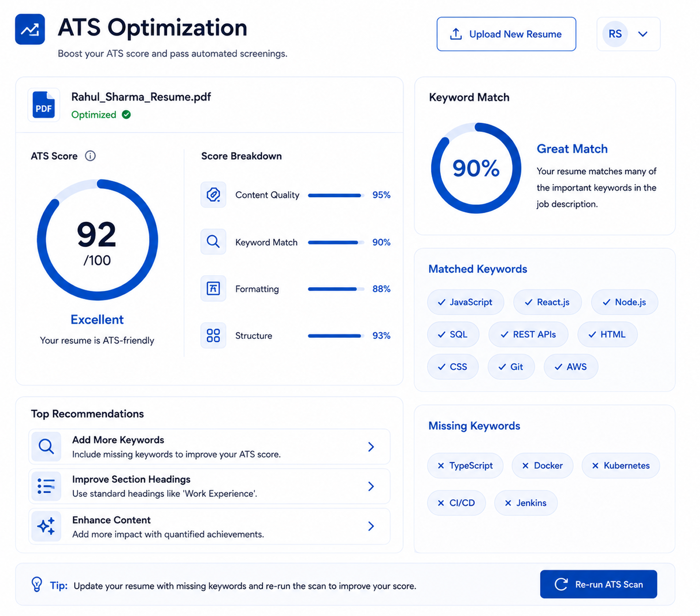This screenshot has width=700, height=616.
Task: Click the Content Quality progress bar
Action: [336, 195]
